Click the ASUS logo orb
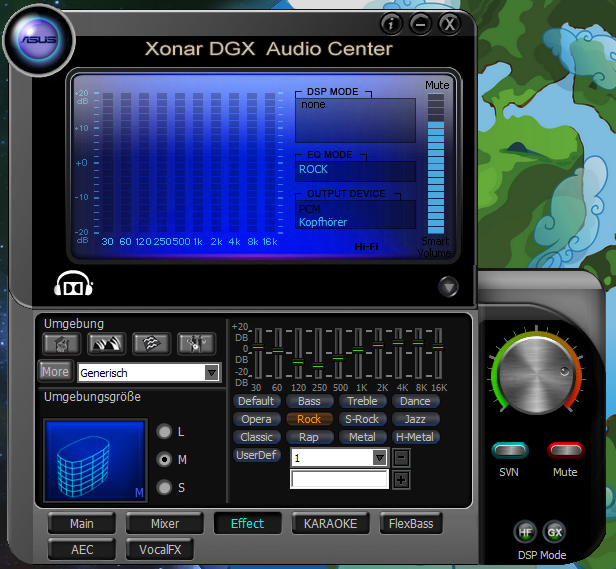Viewport: 616px width, 569px height. 38,40
